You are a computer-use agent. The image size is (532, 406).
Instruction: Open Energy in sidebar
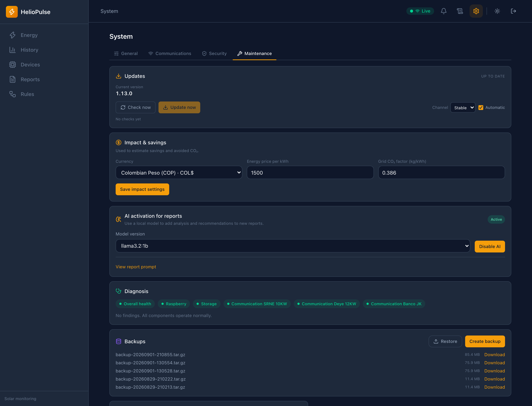click(x=44, y=35)
